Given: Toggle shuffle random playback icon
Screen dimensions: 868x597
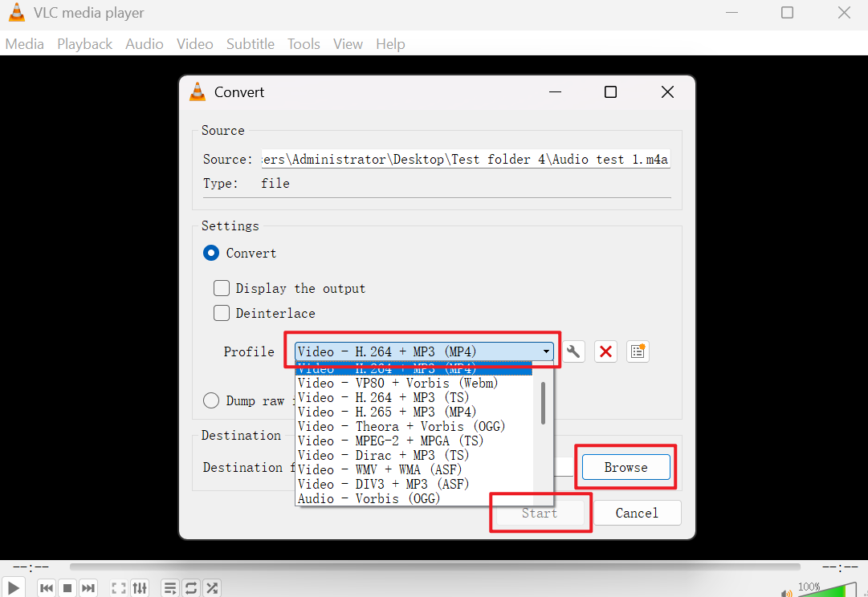Looking at the screenshot, I should coord(212,587).
